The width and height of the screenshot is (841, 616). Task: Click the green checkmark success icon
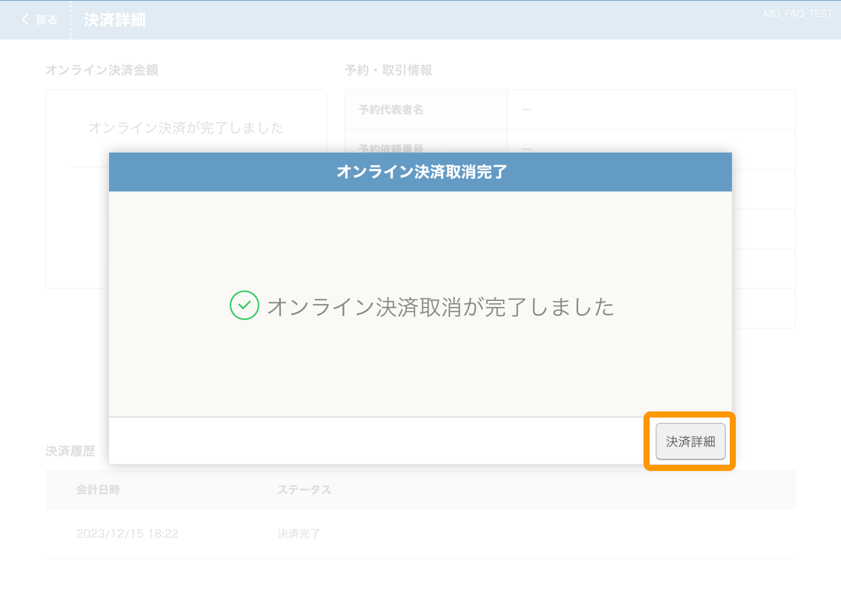click(x=244, y=305)
